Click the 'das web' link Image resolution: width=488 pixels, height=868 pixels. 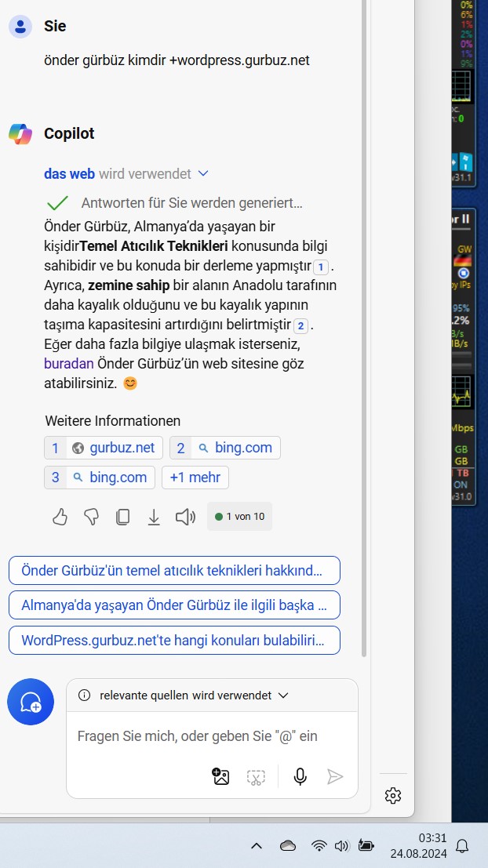[70, 174]
